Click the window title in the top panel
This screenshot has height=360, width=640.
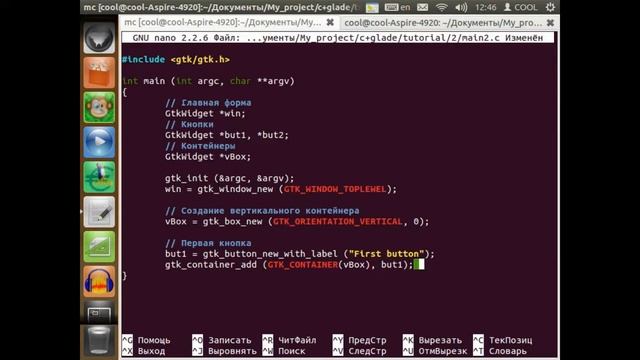221,7
